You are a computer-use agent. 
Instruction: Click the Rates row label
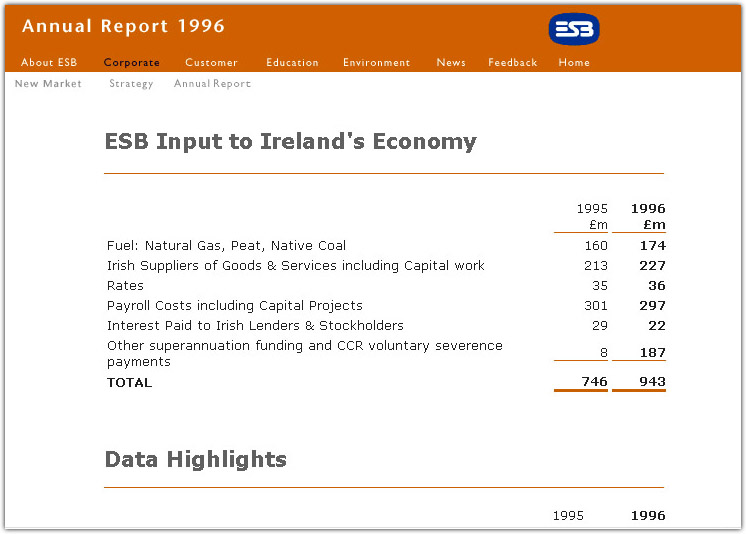click(125, 286)
